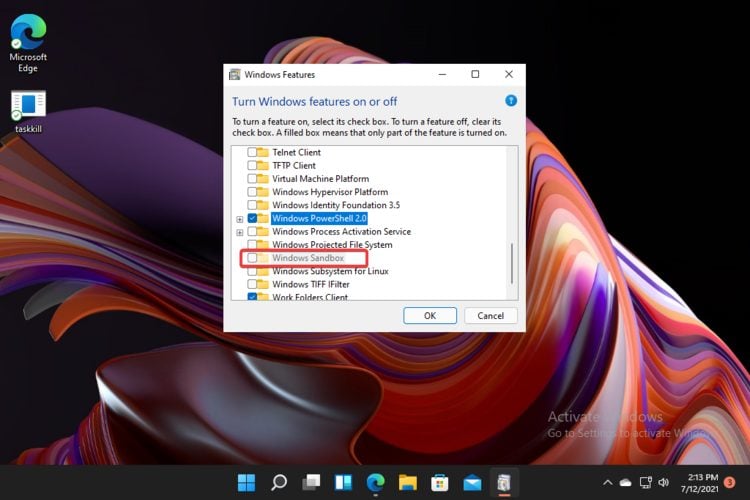Open File Explorer from the taskbar
750x500 pixels.
[x=408, y=482]
